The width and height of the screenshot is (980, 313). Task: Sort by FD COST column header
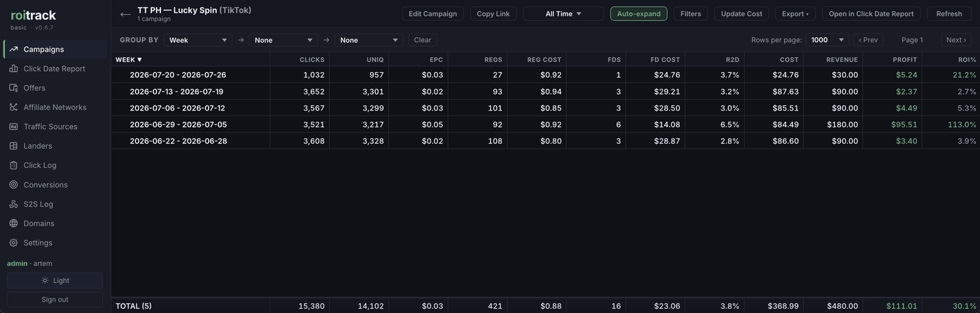click(665, 60)
